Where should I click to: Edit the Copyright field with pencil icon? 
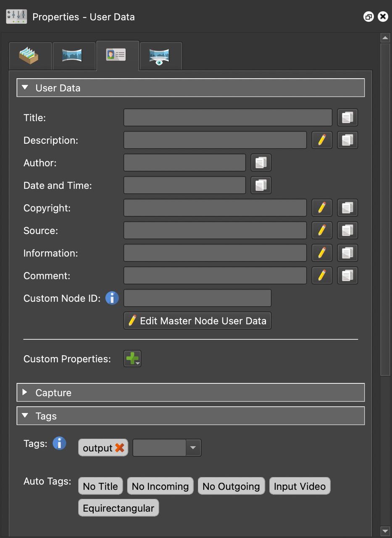point(321,207)
